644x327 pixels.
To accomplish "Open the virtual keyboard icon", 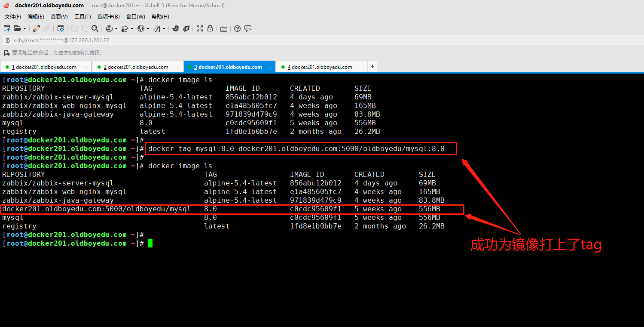I will [x=223, y=28].
